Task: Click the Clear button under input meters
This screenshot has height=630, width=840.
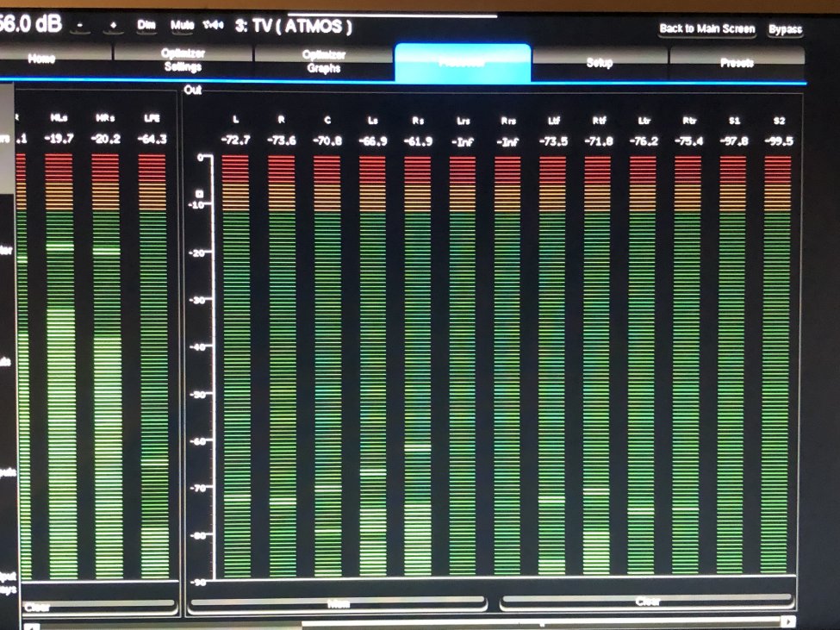Action: [x=100, y=607]
